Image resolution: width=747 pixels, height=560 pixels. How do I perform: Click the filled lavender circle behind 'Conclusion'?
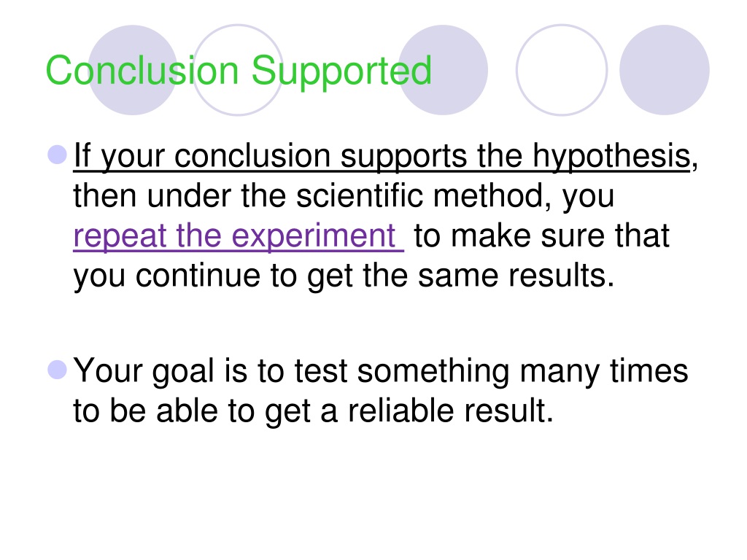click(x=133, y=70)
